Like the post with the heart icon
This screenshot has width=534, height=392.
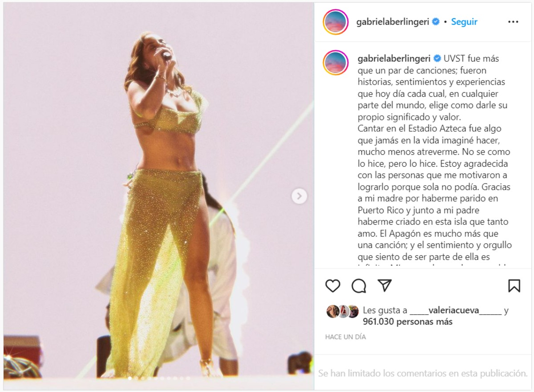332,286
